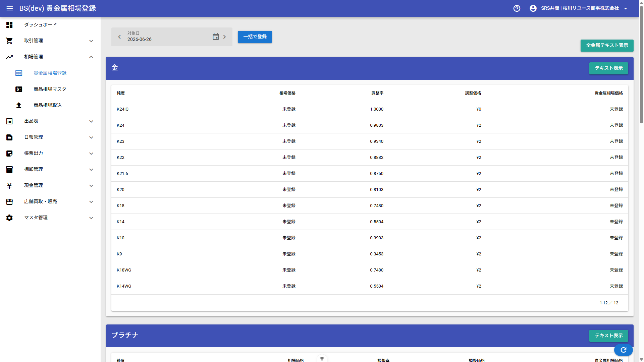Click the 対象日 date input field
644x362 pixels.
[x=172, y=37]
